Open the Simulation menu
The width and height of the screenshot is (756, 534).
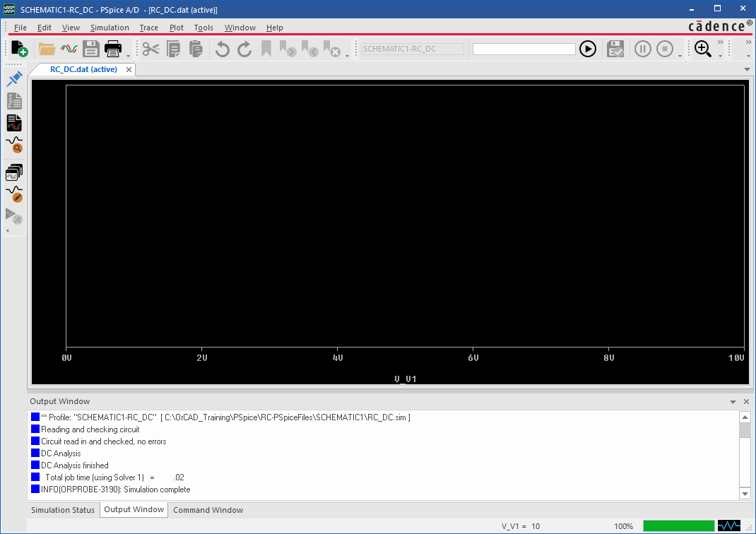coord(110,28)
